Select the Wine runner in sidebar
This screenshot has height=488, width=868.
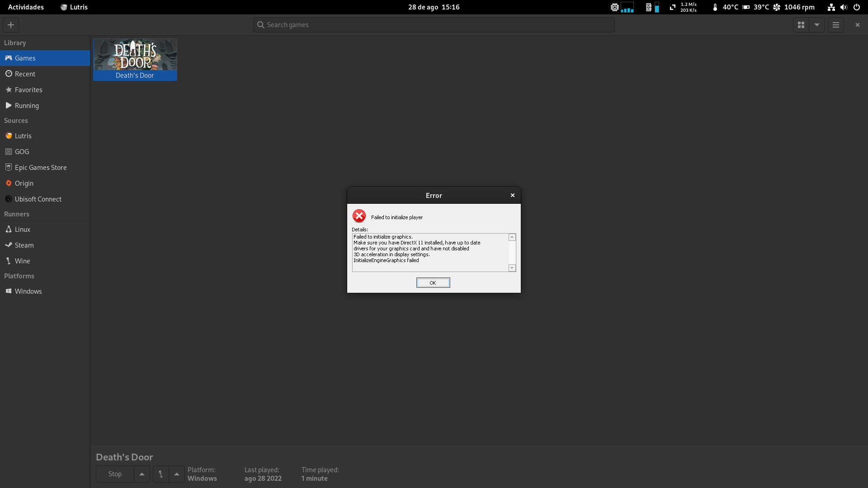22,261
